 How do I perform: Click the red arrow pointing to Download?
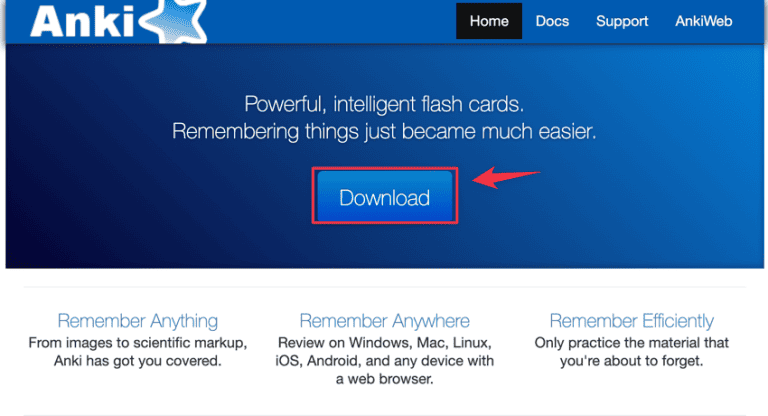click(x=506, y=177)
